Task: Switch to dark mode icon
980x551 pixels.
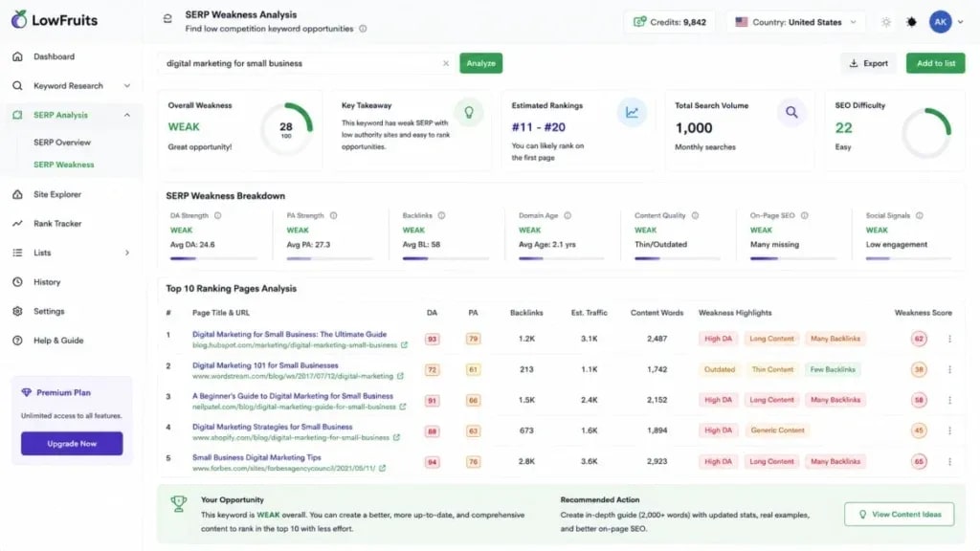Action: pyautogui.click(x=911, y=22)
